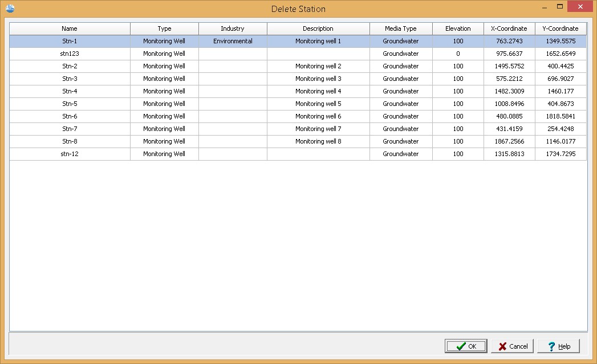Click the Description column header
The height and width of the screenshot is (364, 597).
pyautogui.click(x=318, y=28)
